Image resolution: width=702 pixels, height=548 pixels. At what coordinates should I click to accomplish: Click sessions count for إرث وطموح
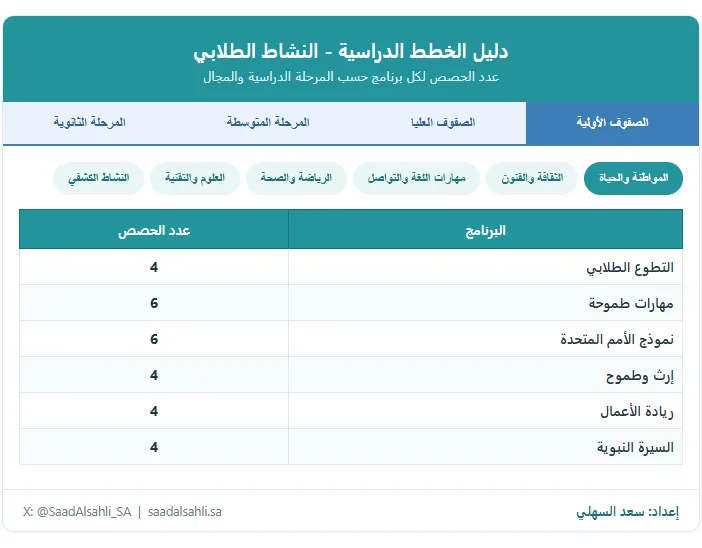coord(154,375)
